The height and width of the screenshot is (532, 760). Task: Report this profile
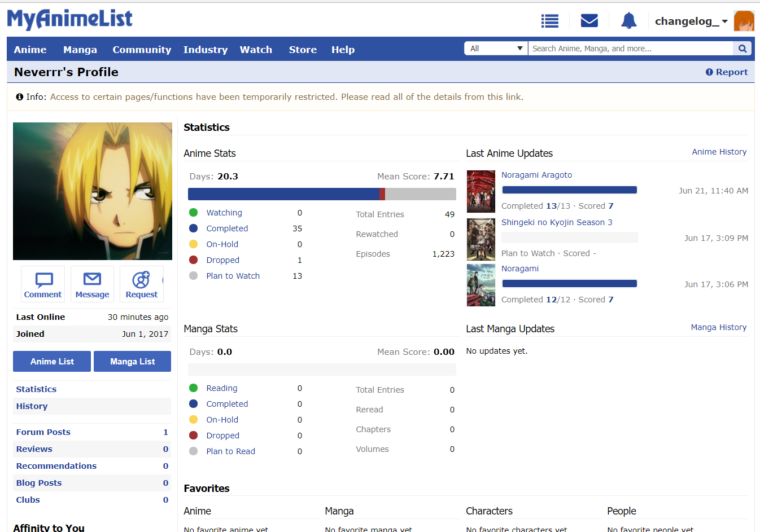tap(727, 72)
